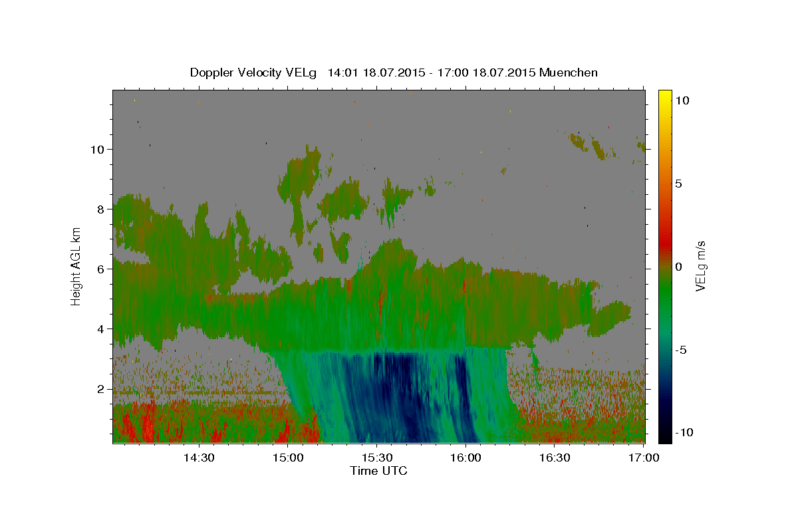Click the '15:00' time axis label
798x532 pixels.
[288, 458]
